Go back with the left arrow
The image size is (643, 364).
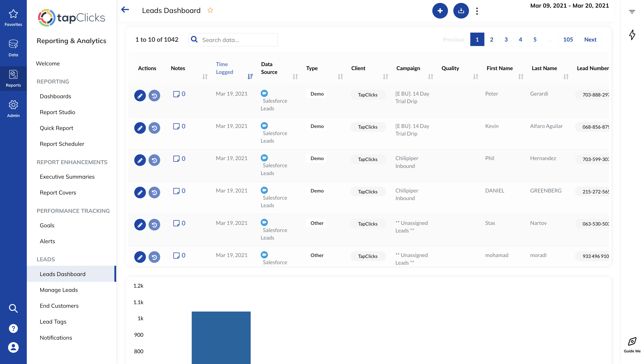(x=125, y=10)
